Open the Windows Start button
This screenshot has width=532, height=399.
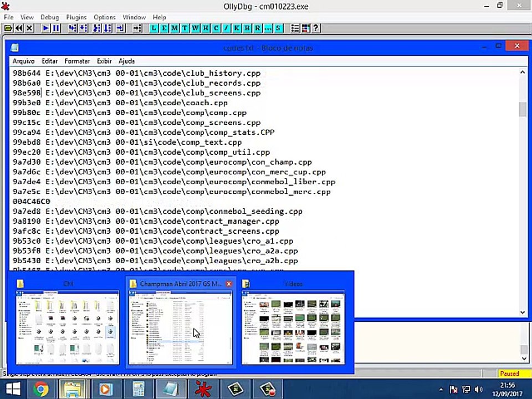click(x=13, y=389)
